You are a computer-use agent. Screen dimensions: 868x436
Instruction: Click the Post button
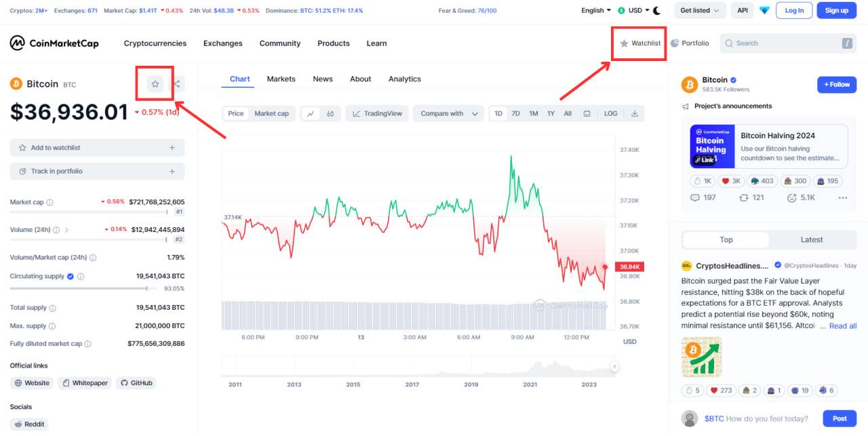tap(840, 419)
